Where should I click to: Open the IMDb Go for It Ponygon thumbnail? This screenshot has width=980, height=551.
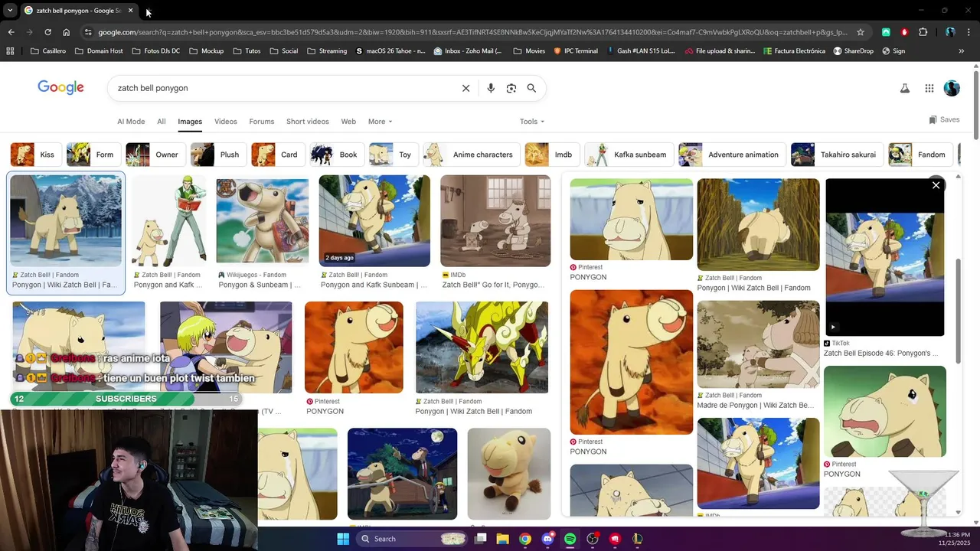tap(495, 220)
